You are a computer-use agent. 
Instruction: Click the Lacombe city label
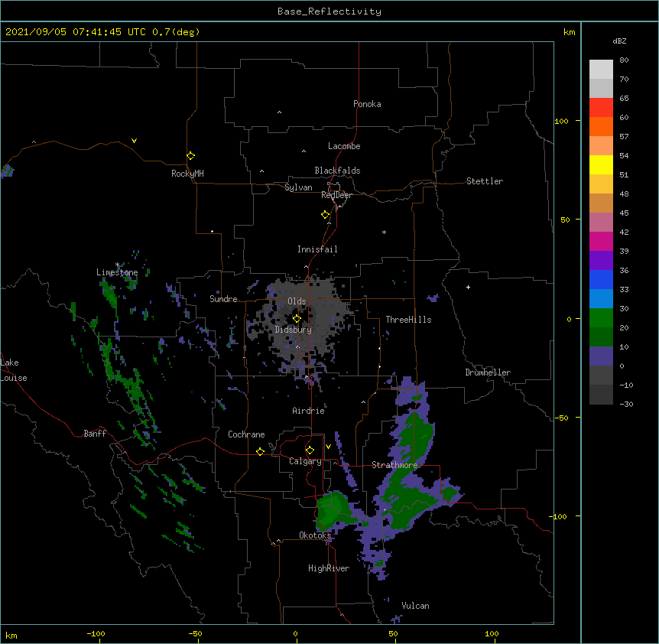[x=344, y=146]
